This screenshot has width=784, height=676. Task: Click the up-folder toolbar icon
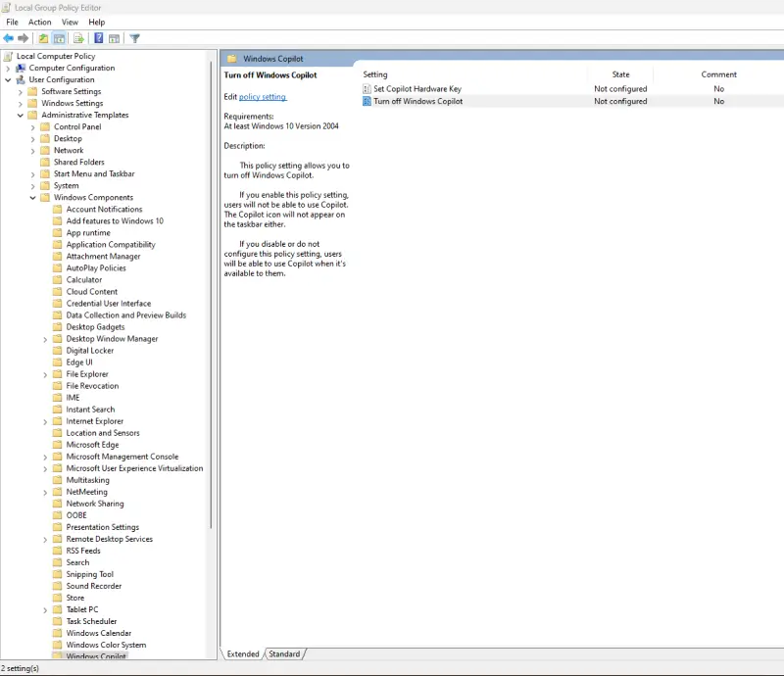click(42, 38)
